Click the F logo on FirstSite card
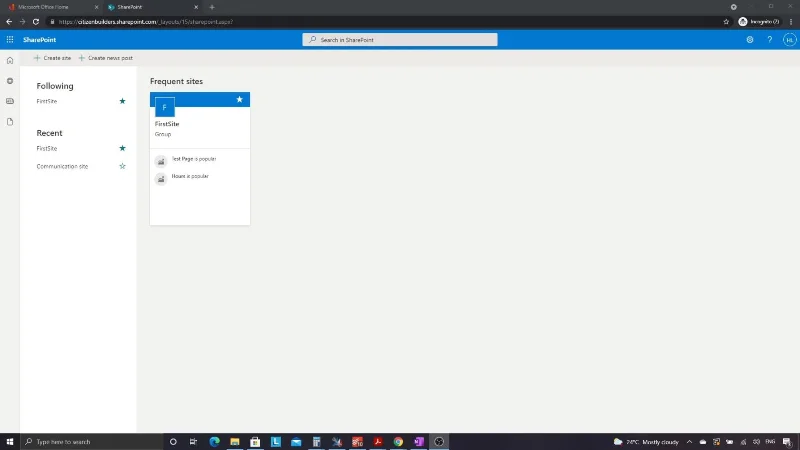 click(x=164, y=107)
